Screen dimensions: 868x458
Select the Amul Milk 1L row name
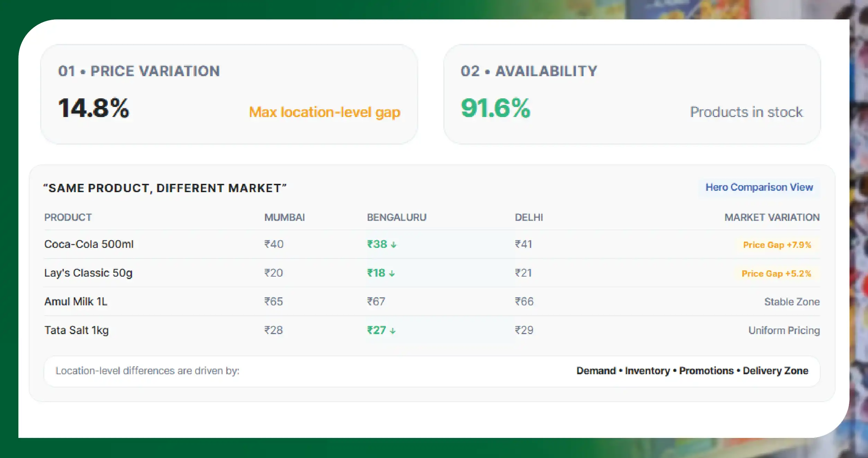pyautogui.click(x=76, y=302)
